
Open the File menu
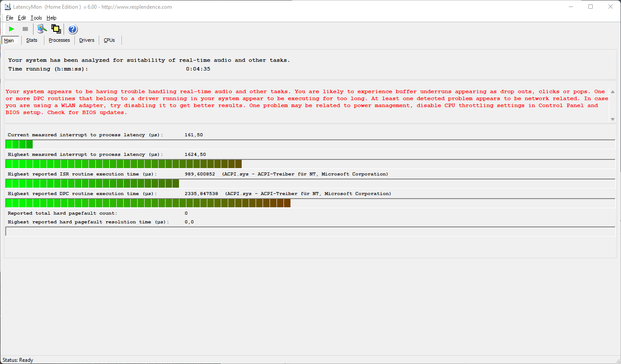[x=10, y=18]
